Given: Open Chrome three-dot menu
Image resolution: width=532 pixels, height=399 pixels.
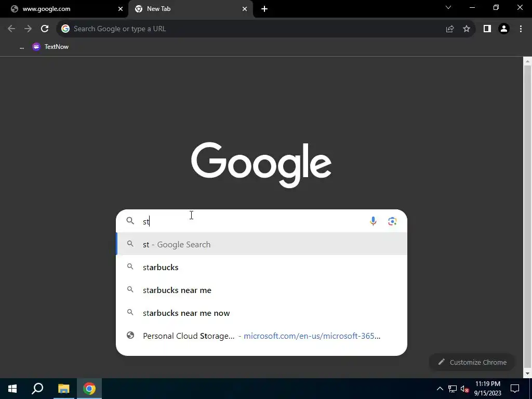Looking at the screenshot, I should [521, 29].
